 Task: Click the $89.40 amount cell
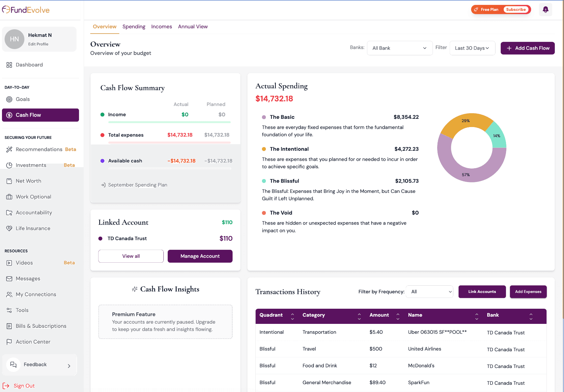pyautogui.click(x=378, y=382)
